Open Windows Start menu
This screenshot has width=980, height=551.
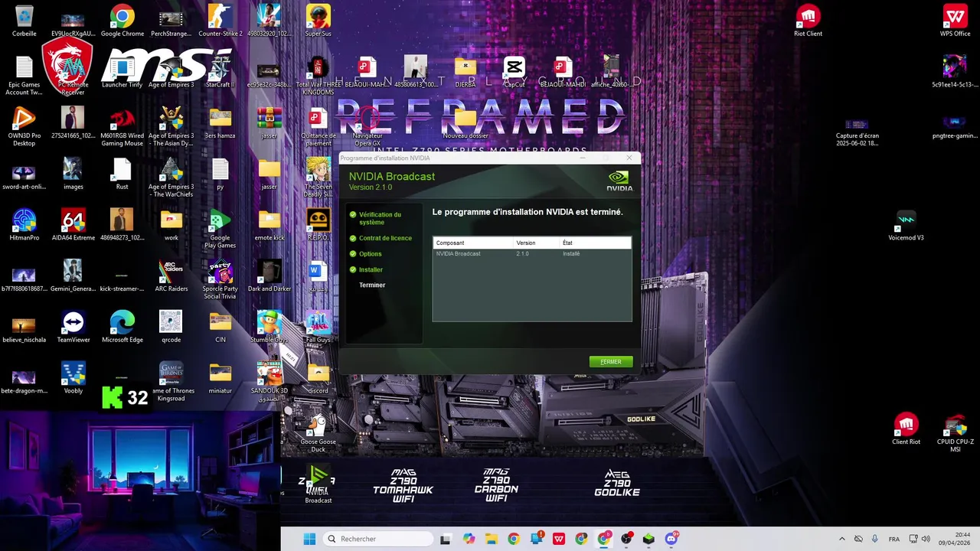(x=309, y=539)
